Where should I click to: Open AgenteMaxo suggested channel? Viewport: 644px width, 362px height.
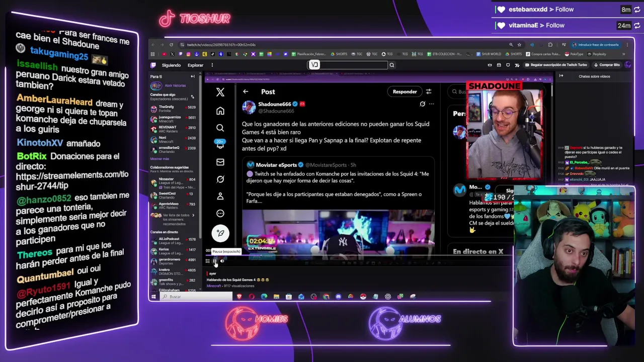174,206
